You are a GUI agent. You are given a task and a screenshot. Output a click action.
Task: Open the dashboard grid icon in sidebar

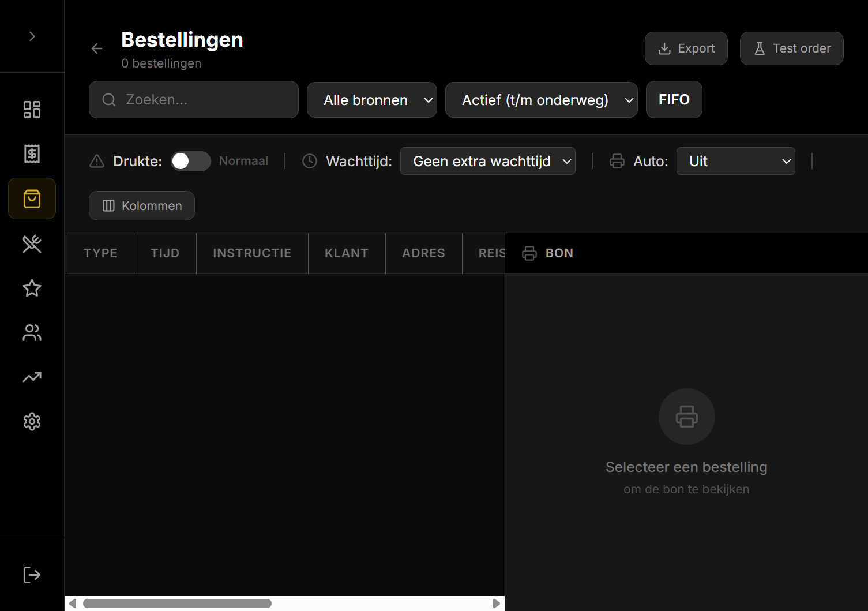(x=32, y=109)
